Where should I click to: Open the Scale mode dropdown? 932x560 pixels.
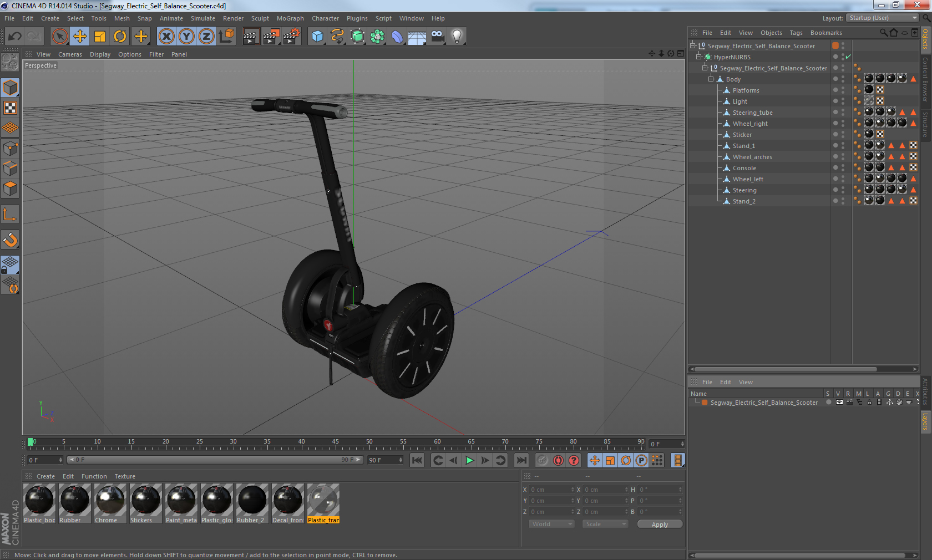tap(605, 524)
